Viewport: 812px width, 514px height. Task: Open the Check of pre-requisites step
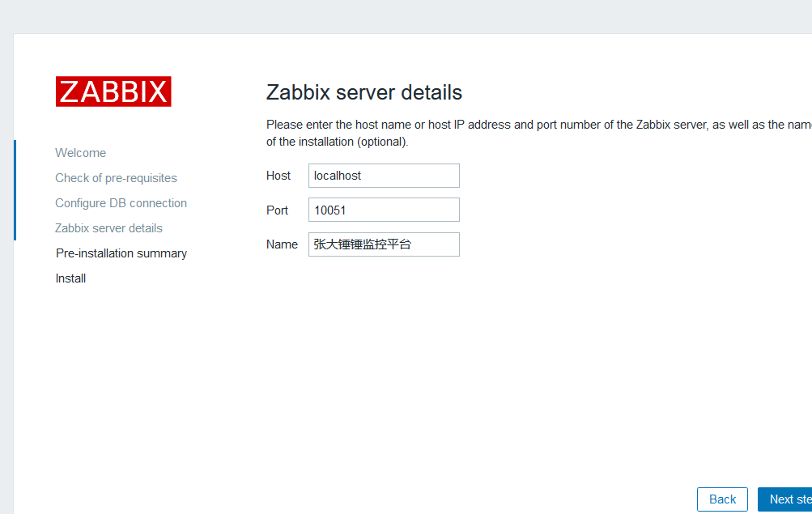click(x=116, y=177)
